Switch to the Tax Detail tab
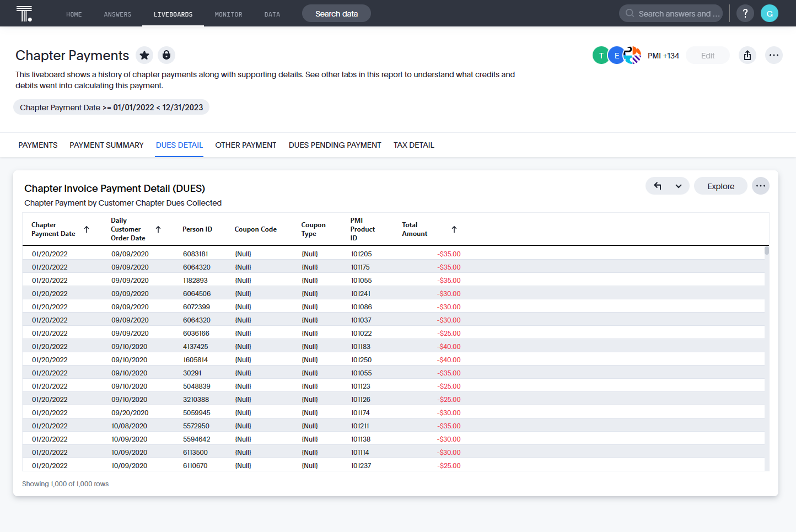The height and width of the screenshot is (532, 796). tap(414, 145)
